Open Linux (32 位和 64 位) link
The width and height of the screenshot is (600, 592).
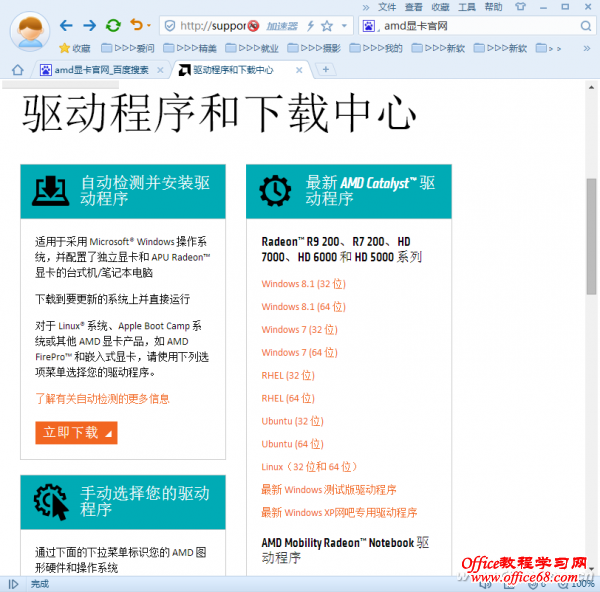pos(309,467)
